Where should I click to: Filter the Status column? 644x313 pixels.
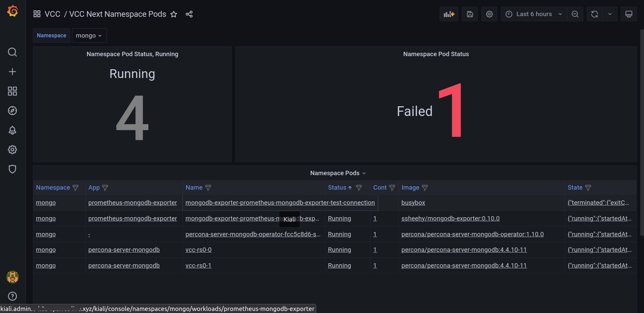pos(359,188)
